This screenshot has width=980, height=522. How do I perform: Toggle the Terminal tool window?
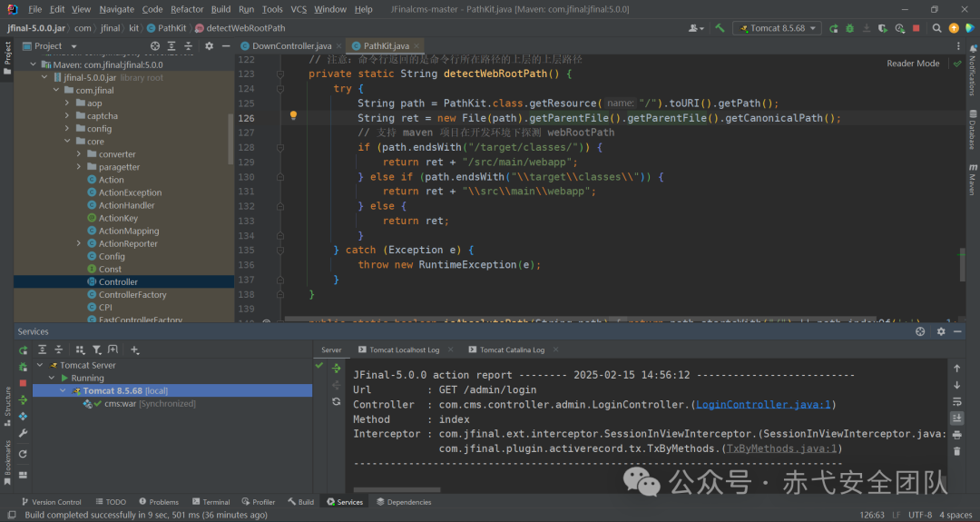pyautogui.click(x=211, y=502)
